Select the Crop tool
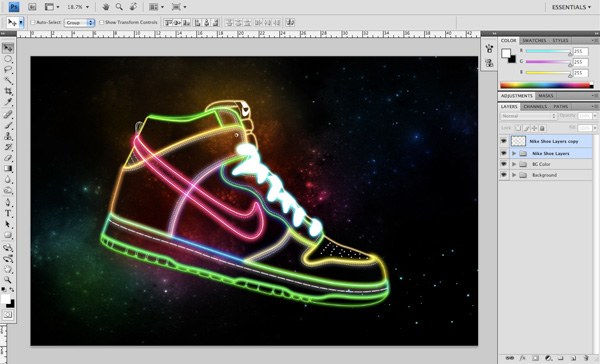The width and height of the screenshot is (600, 364). (8, 91)
